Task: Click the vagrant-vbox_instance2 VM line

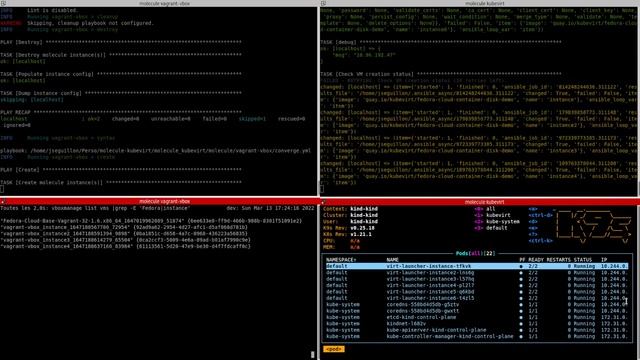Action: (x=124, y=233)
